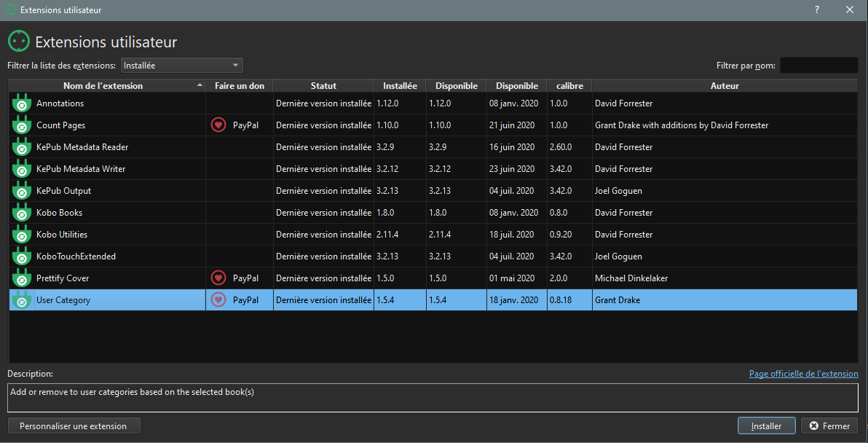
Task: Click the Fermer button
Action: pos(829,426)
